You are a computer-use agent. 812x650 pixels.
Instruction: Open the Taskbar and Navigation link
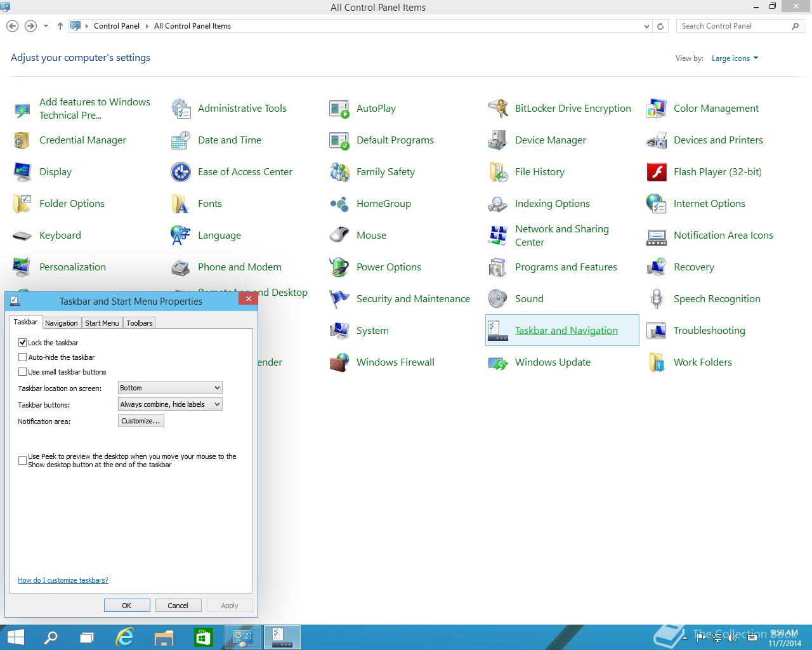pyautogui.click(x=566, y=331)
